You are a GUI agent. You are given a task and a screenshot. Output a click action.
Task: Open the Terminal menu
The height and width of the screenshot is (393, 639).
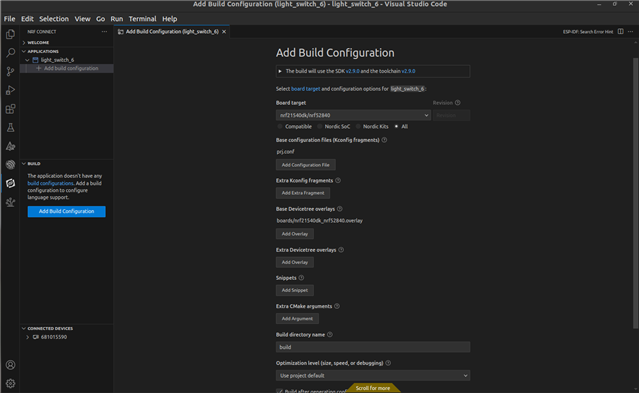[x=142, y=19]
